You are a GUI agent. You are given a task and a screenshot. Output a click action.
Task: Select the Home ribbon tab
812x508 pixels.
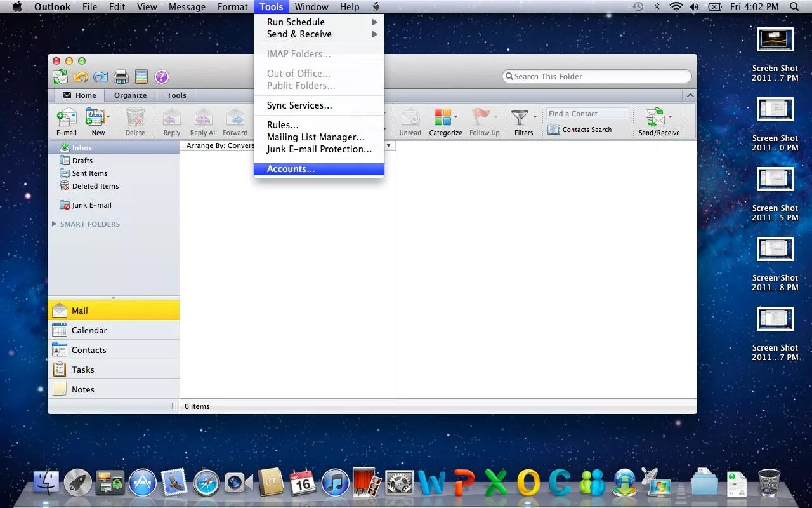point(80,95)
